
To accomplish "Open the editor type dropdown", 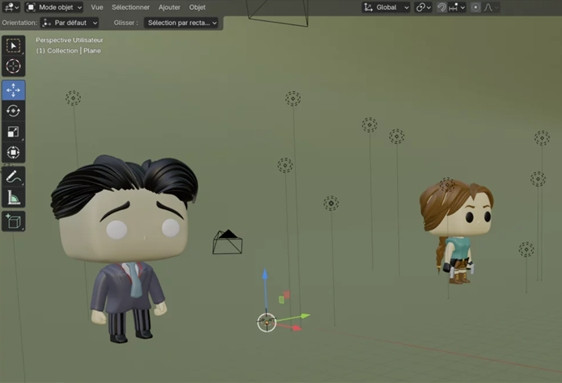I will [x=11, y=7].
